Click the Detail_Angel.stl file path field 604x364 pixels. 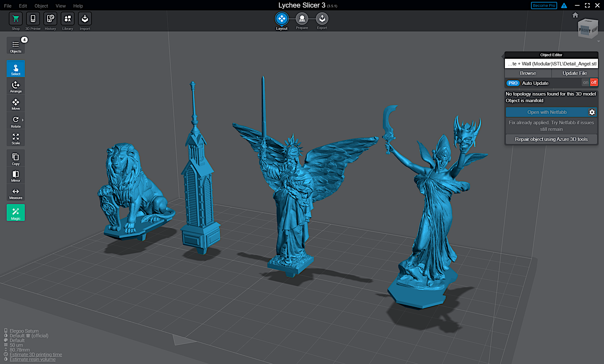click(x=551, y=64)
